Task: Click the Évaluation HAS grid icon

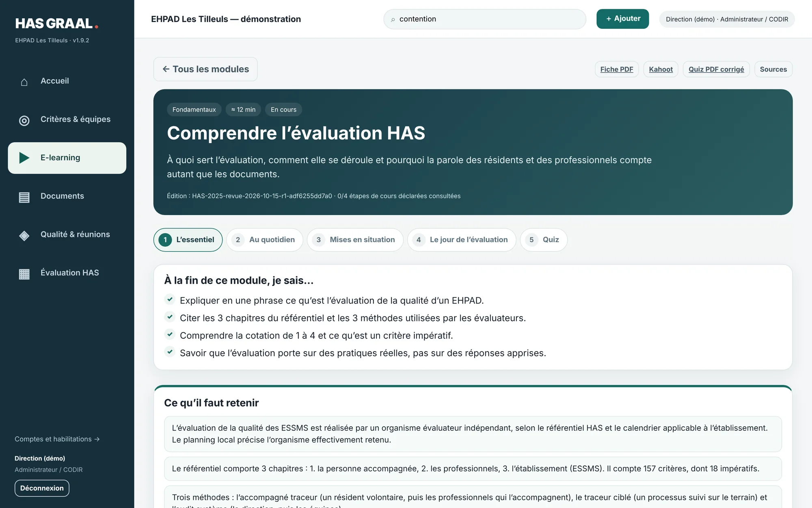Action: 24,274
